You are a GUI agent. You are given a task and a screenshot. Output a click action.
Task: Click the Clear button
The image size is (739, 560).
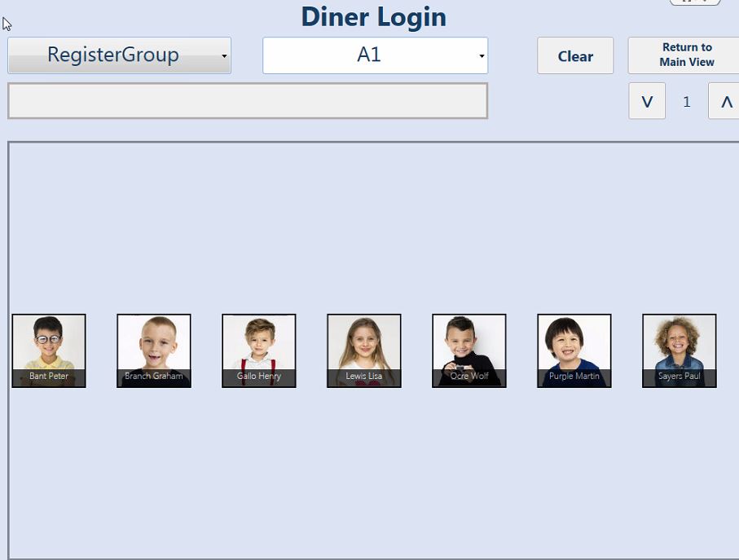click(575, 55)
